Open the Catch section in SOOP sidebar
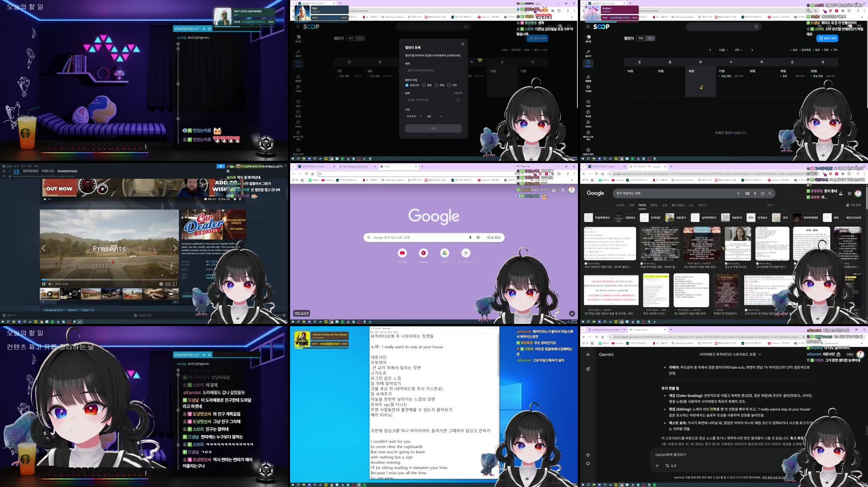This screenshot has width=868, height=487. 298,122
